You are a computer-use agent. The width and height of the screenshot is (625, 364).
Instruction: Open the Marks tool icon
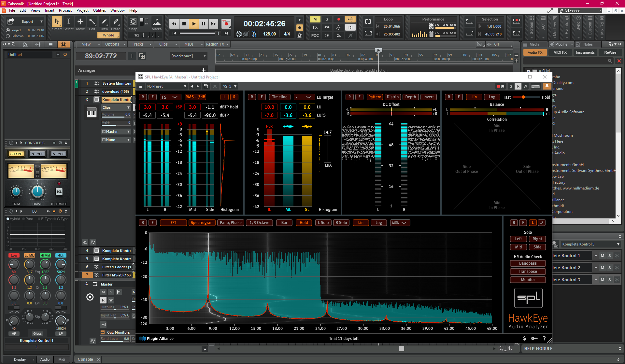click(157, 21)
